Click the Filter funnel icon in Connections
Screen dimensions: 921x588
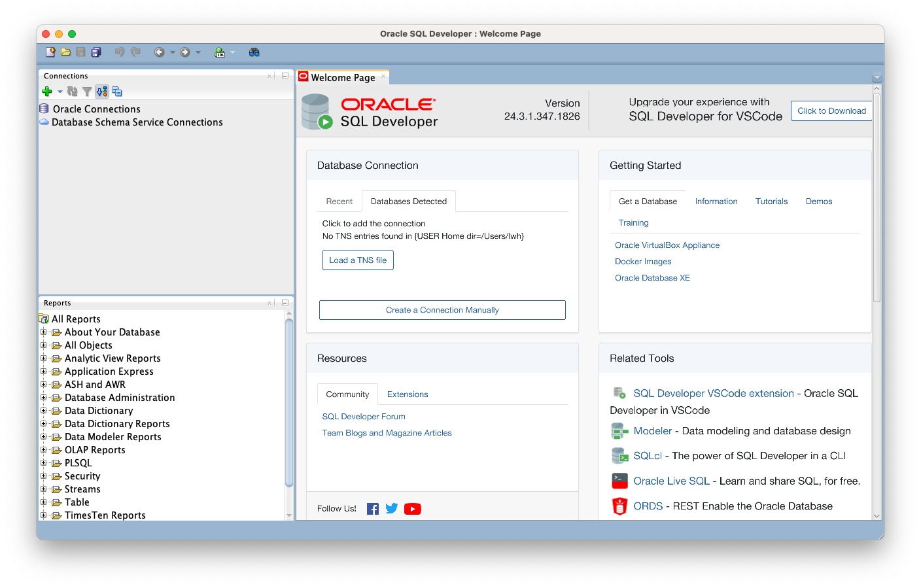(x=87, y=92)
